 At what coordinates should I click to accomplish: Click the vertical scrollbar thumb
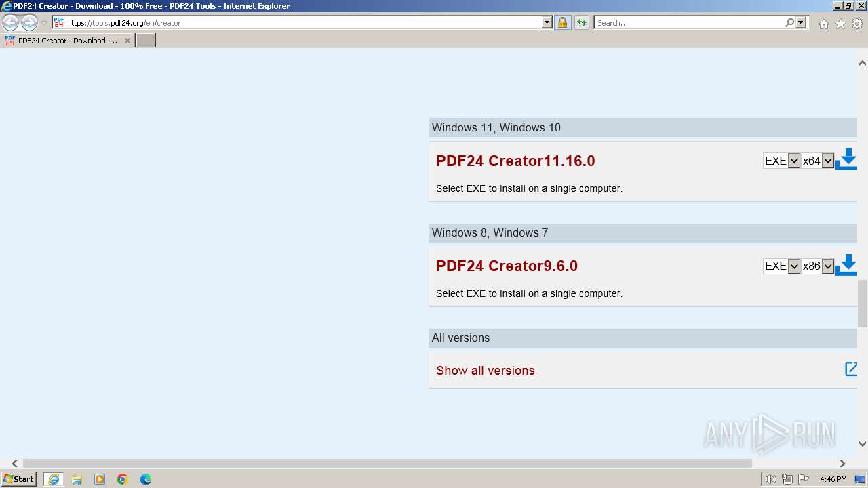coord(863,302)
